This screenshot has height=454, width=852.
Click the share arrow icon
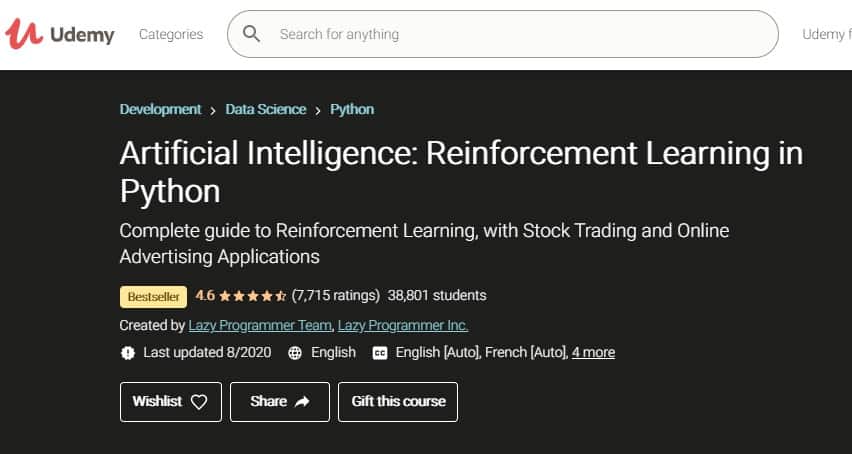pos(303,402)
